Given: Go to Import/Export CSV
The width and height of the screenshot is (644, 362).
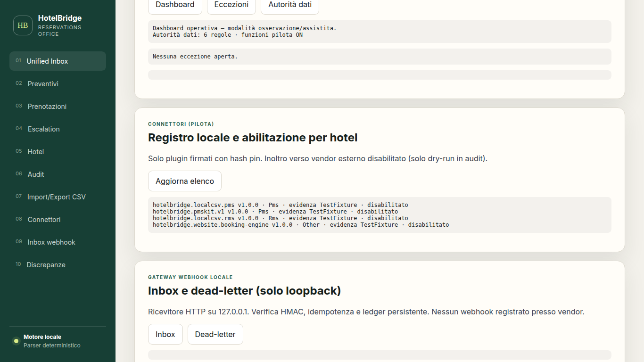Looking at the screenshot, I should click(x=58, y=197).
